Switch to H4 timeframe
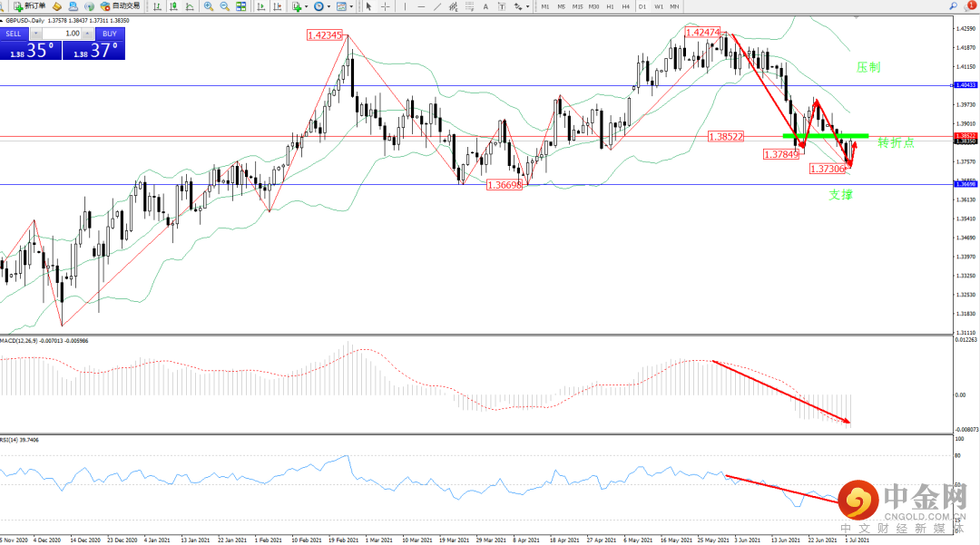Image resolution: width=980 pixels, height=545 pixels. (x=625, y=6)
